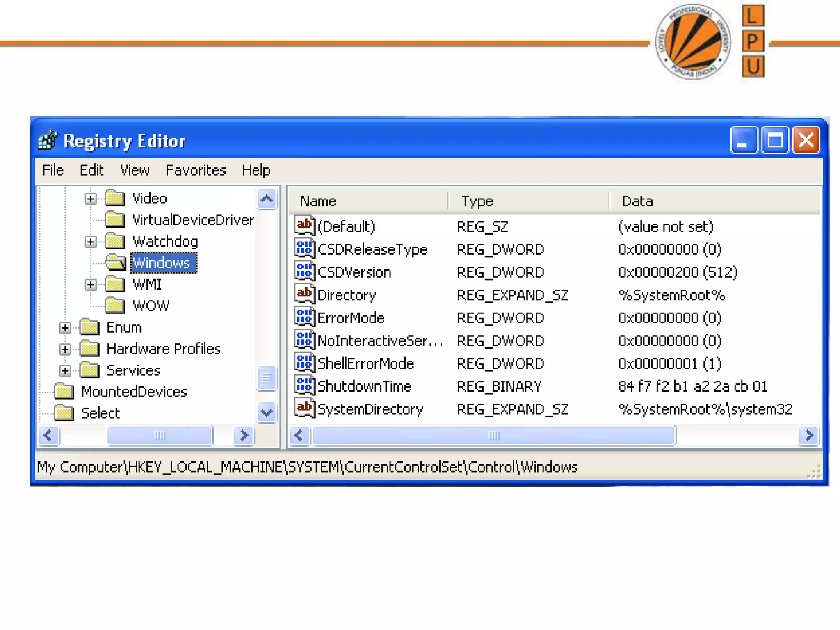Open the Edit menu

[91, 170]
